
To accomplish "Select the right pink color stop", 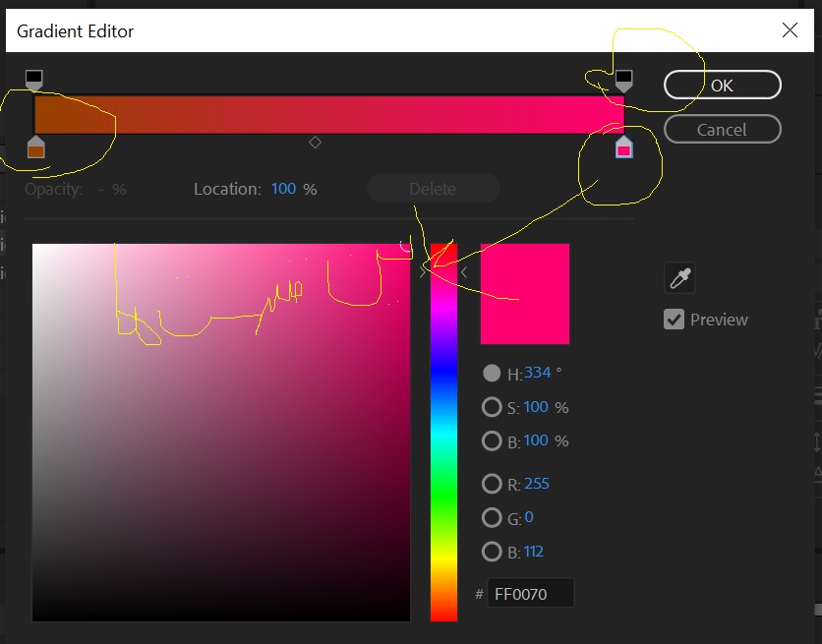I will (x=623, y=148).
